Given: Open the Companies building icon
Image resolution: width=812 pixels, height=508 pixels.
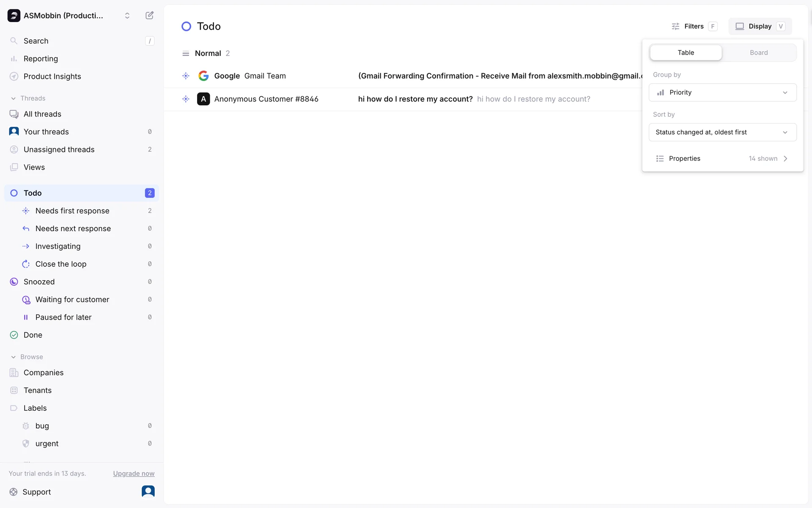Looking at the screenshot, I should (14, 373).
